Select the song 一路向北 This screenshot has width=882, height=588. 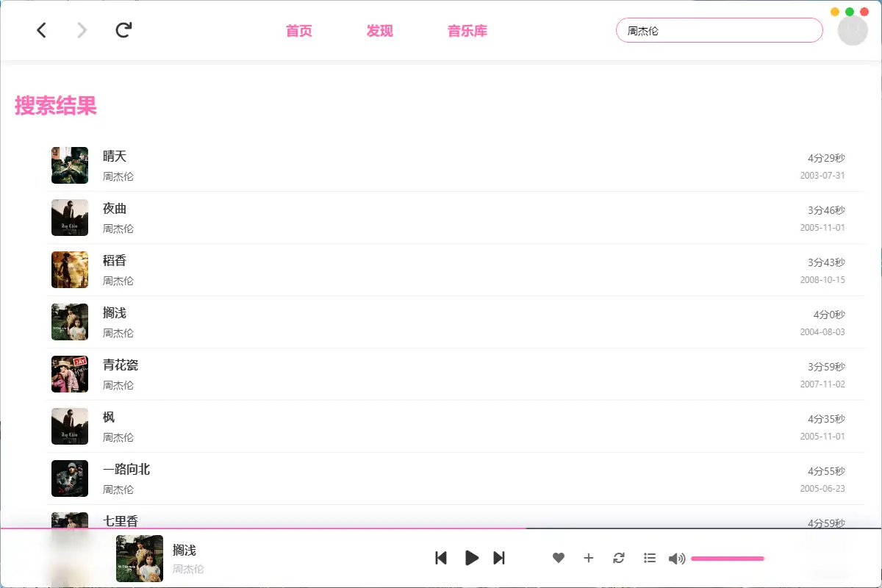(456, 478)
